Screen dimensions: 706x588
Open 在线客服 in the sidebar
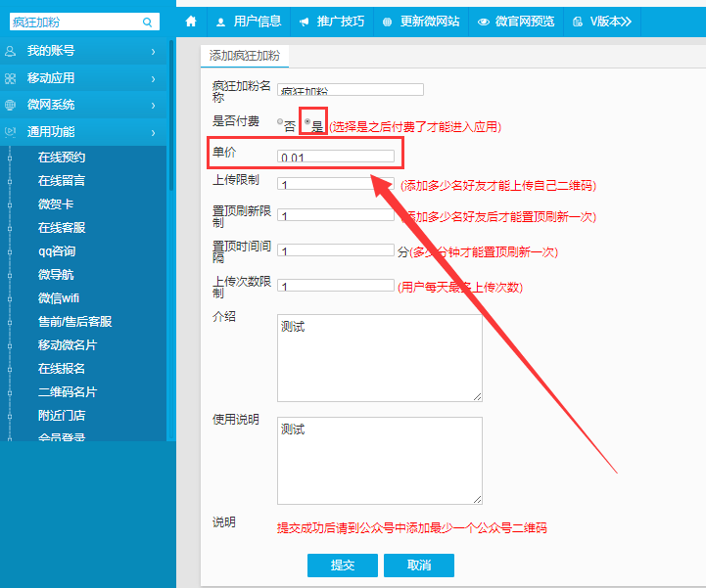(62, 228)
